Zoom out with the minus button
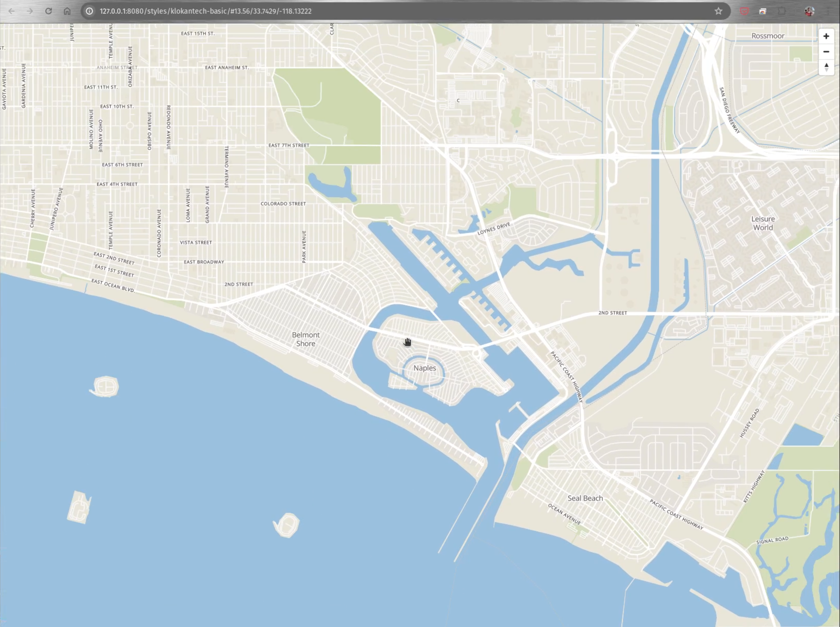Image resolution: width=840 pixels, height=627 pixels. pos(826,52)
